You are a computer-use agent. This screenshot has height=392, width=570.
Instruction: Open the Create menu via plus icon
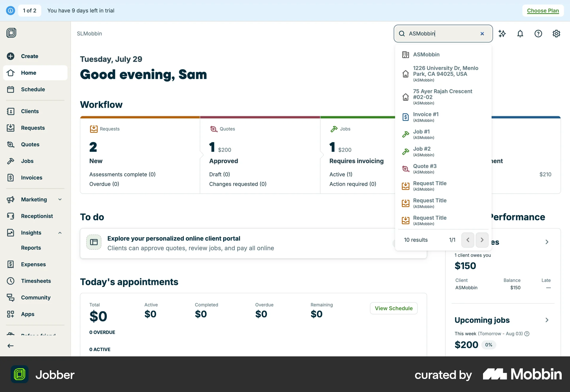10,56
